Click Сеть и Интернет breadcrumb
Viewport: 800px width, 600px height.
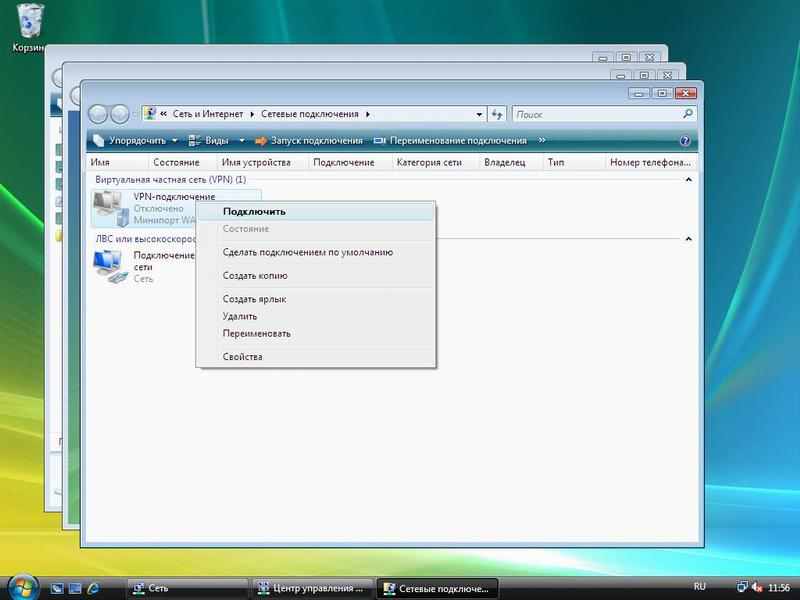click(208, 114)
